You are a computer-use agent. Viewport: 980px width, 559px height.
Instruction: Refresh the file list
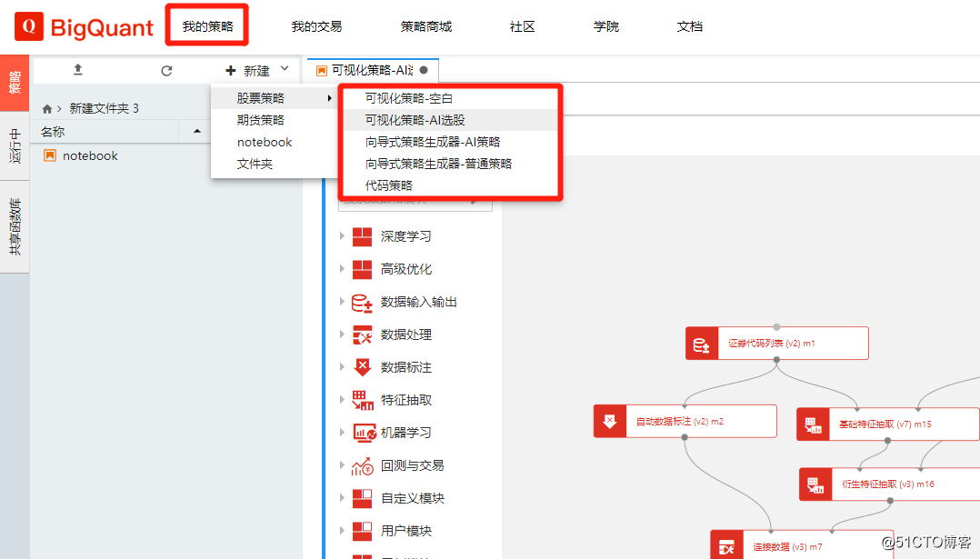(x=166, y=71)
